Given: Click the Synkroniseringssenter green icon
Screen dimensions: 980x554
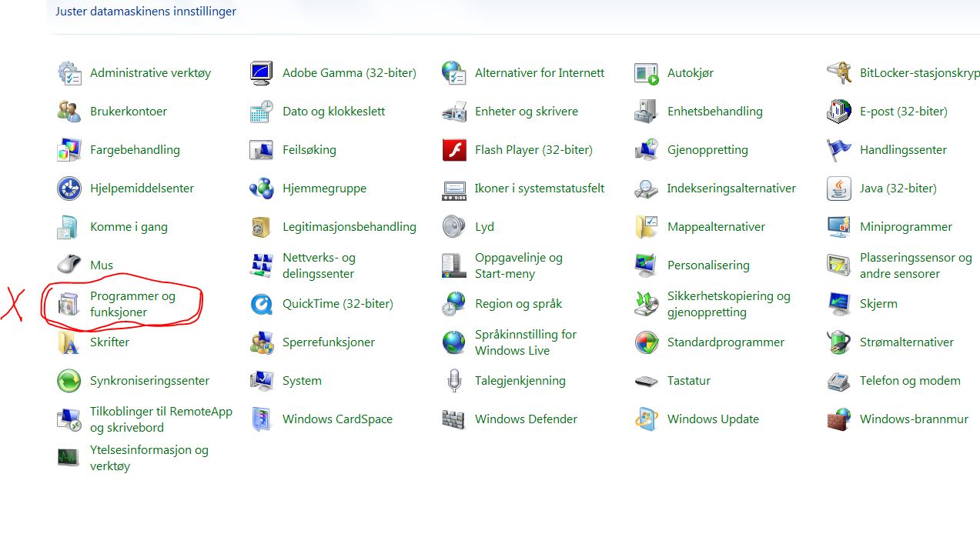Looking at the screenshot, I should point(69,381).
